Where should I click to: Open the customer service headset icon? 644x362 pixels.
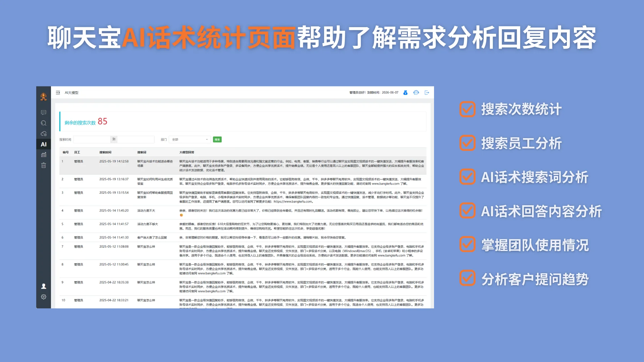416,93
